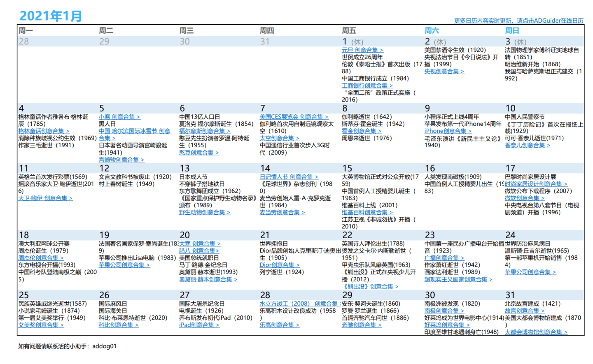The width and height of the screenshot is (593, 364).
Task: Open the 腊八 创意合集 link
Action: [199, 251]
